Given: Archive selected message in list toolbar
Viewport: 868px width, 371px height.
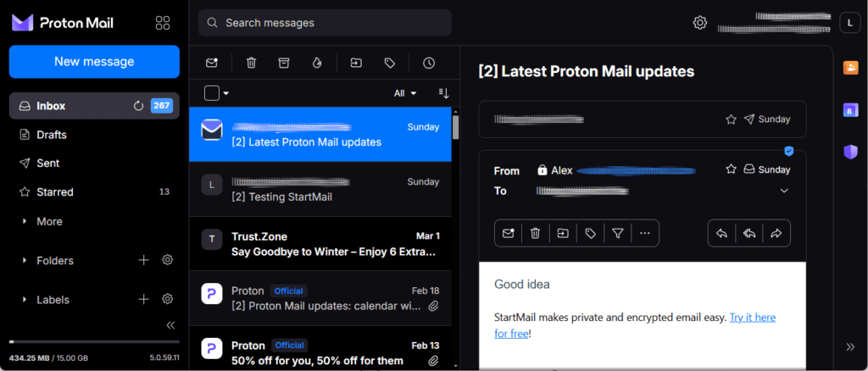Looking at the screenshot, I should 283,63.
